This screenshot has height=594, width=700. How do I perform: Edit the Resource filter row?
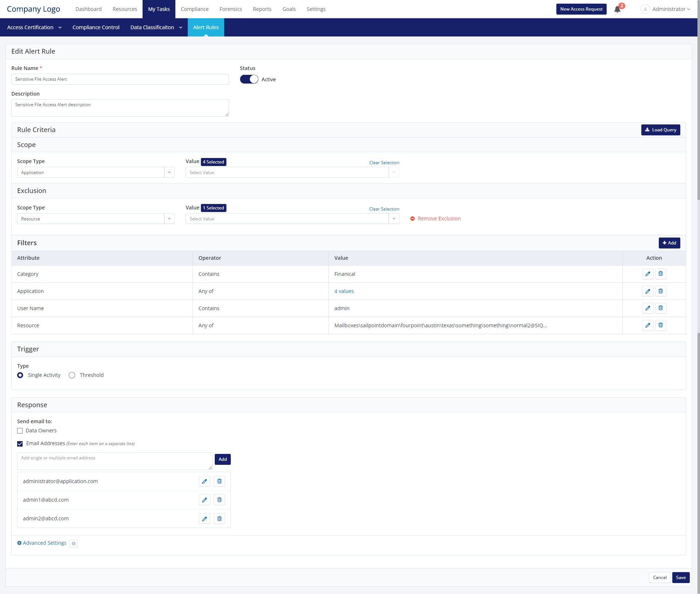[x=647, y=325]
